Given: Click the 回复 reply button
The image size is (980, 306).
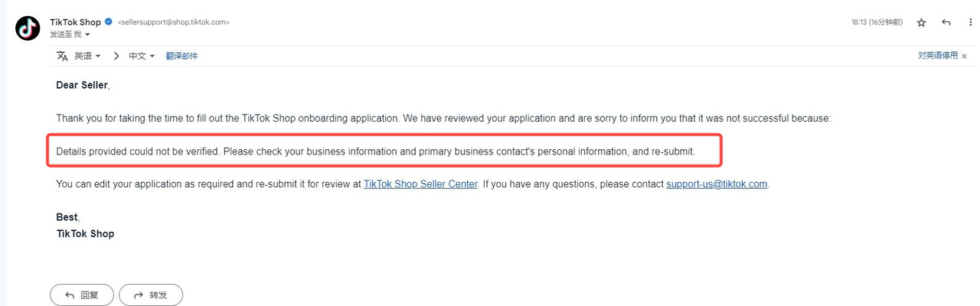Looking at the screenshot, I should tap(82, 295).
